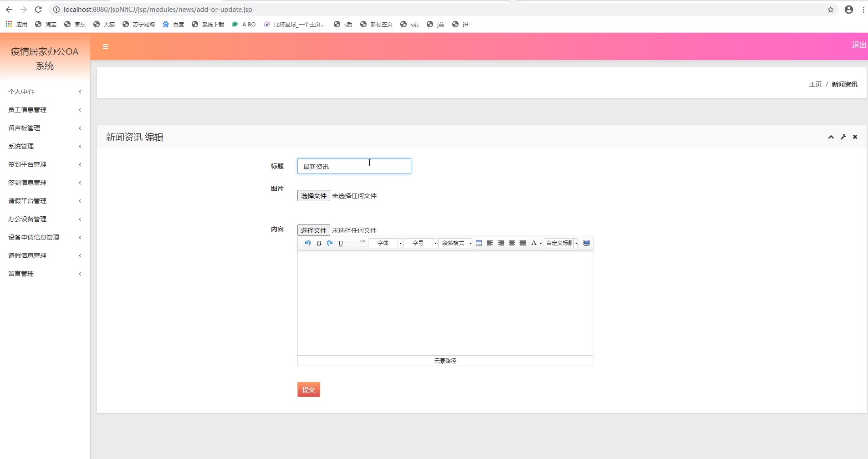This screenshot has height=459, width=868.
Task: Open the font color dropdown arrow
Action: pyautogui.click(x=541, y=243)
